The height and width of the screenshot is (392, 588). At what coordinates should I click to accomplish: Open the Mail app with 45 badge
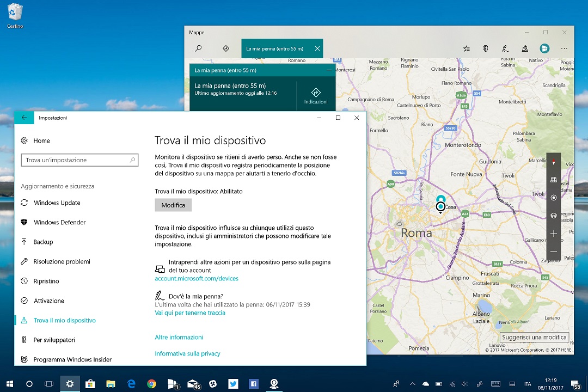coord(193,384)
